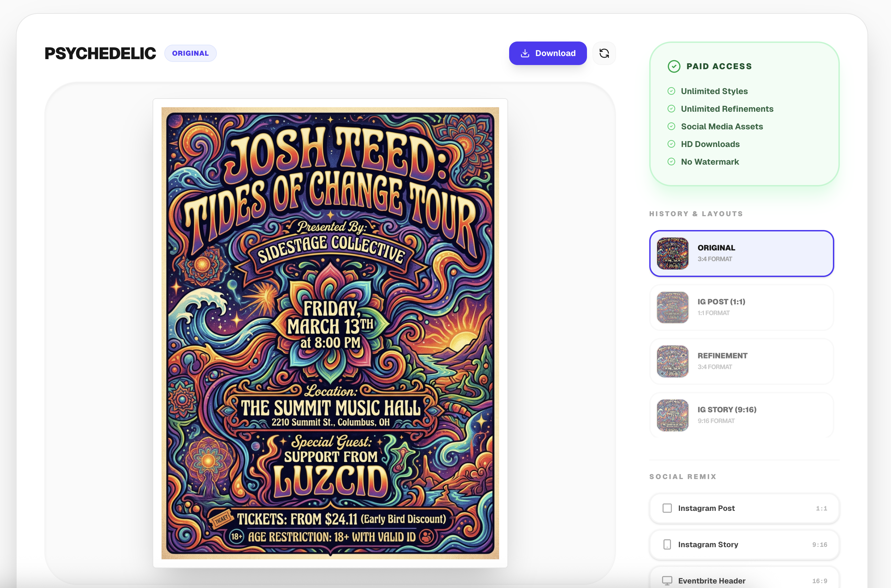Image resolution: width=891 pixels, height=588 pixels.
Task: Click the ORIGINAL badge next to PSYCHEDELIC
Action: [191, 53]
